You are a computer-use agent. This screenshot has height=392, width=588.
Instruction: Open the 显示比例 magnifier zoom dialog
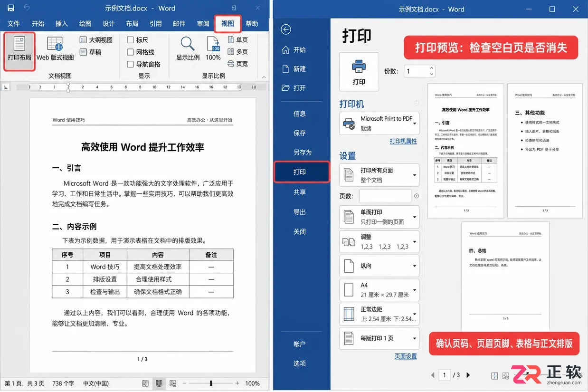[188, 49]
